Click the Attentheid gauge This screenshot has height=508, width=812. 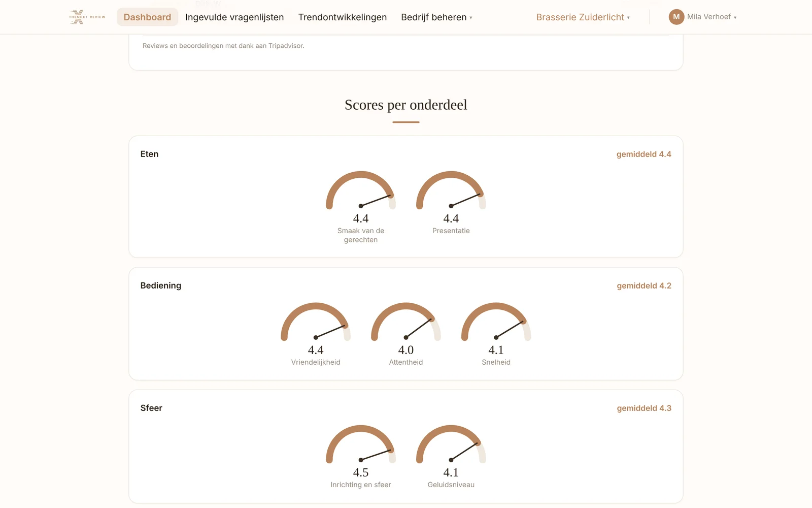pos(406,322)
